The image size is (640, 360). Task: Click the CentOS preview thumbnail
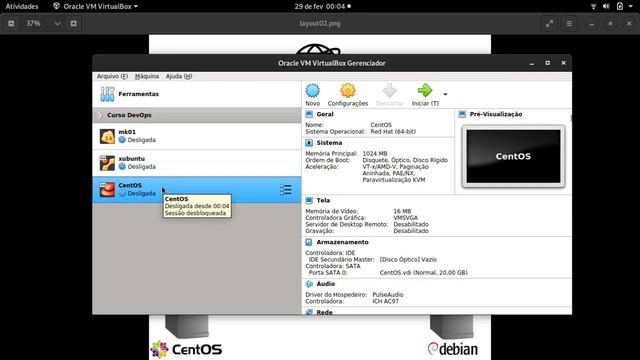(x=513, y=156)
